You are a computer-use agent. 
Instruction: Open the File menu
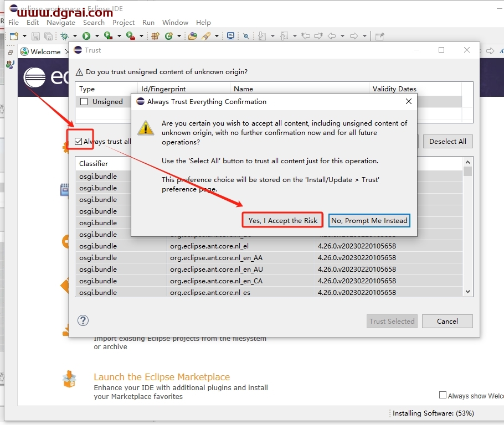(13, 23)
